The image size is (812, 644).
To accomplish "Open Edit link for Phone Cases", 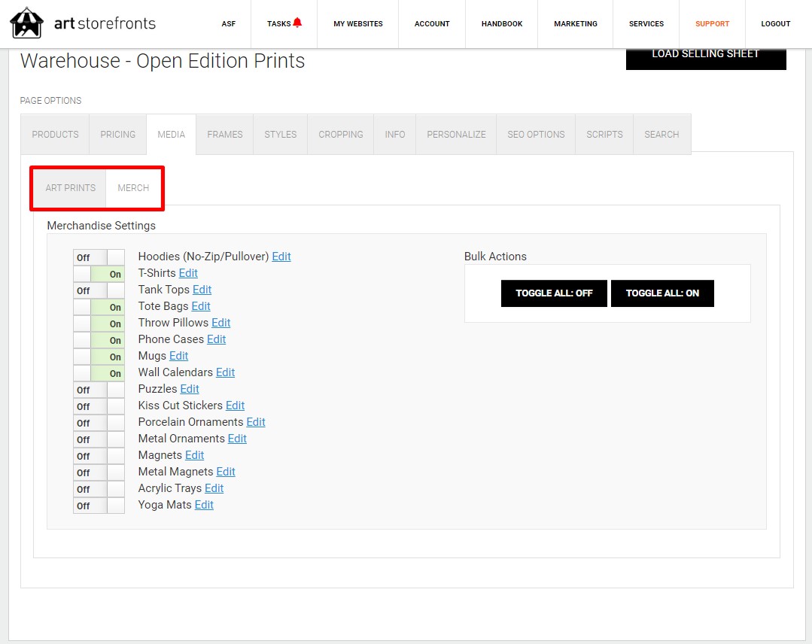I will 217,339.
